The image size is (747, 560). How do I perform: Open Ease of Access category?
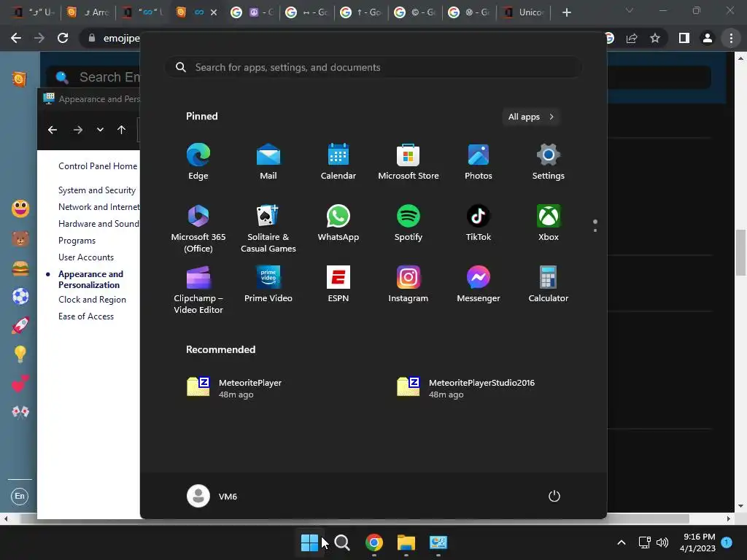coord(86,316)
